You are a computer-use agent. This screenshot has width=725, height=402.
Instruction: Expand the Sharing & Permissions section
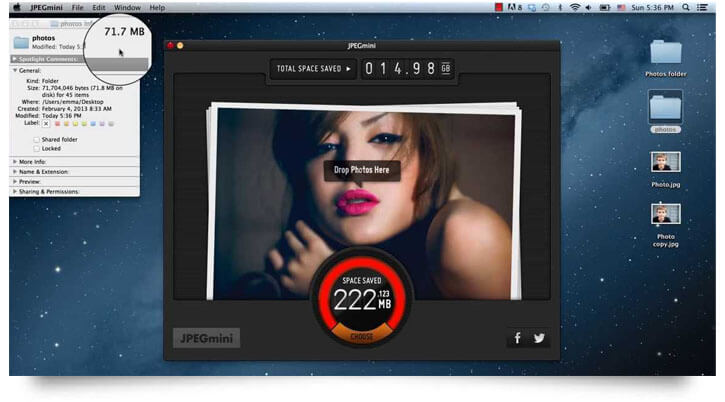pyautogui.click(x=15, y=192)
